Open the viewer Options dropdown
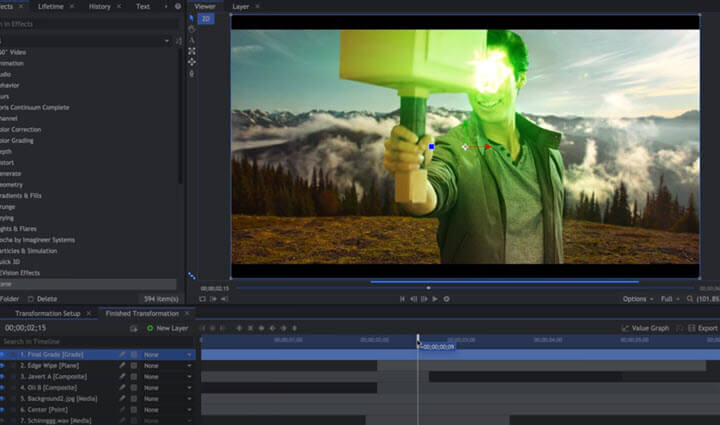 (636, 298)
